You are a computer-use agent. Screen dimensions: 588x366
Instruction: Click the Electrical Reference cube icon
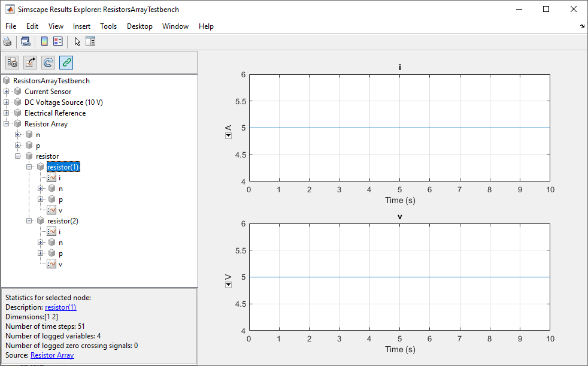coord(17,113)
